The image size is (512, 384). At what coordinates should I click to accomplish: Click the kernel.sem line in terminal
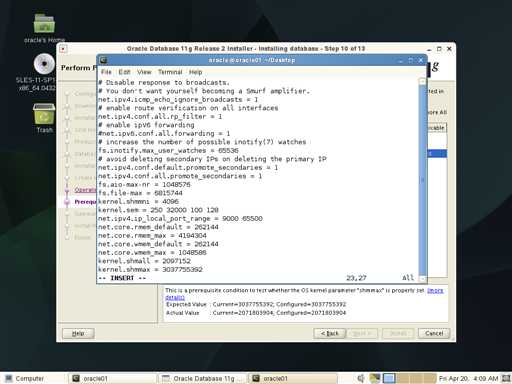(x=158, y=210)
